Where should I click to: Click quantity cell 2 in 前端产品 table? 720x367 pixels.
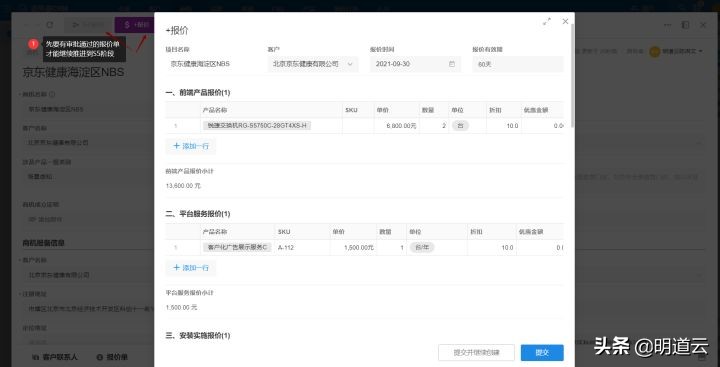click(434, 125)
